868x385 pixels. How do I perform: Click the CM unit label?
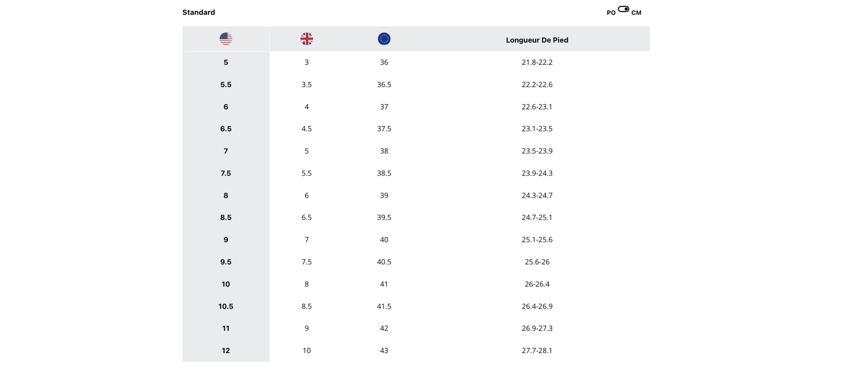[x=636, y=13]
